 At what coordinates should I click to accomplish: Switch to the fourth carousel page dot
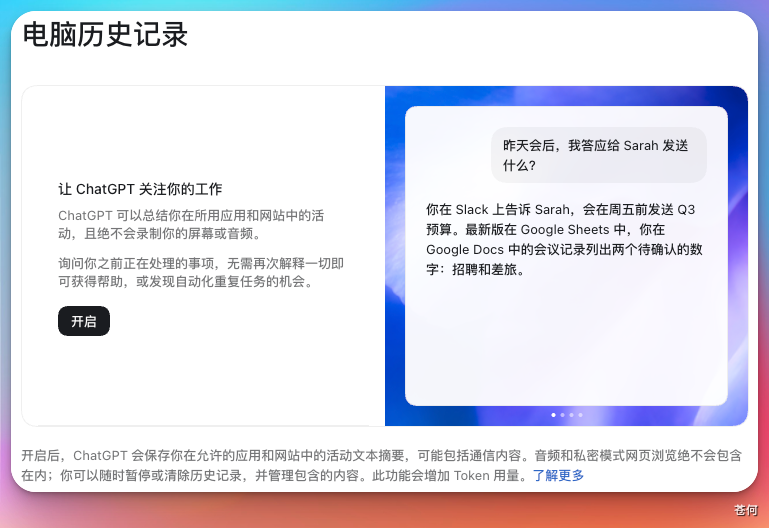(x=581, y=415)
